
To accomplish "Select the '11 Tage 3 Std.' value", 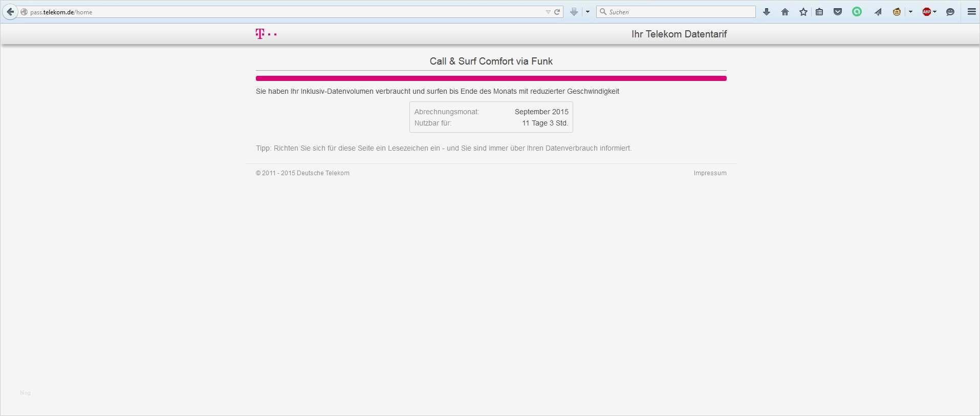I will (x=545, y=123).
